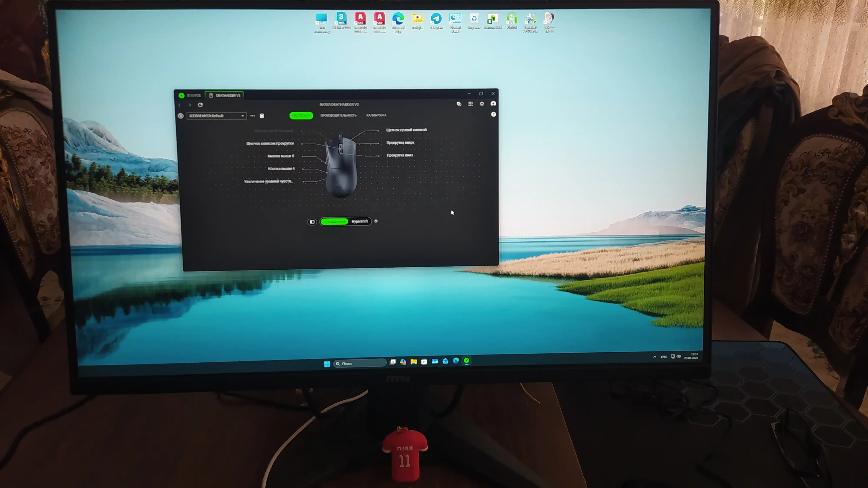Screen dimensions: 868x488
Task: Open the window-overlay icon in Synapse header
Action: 459,104
